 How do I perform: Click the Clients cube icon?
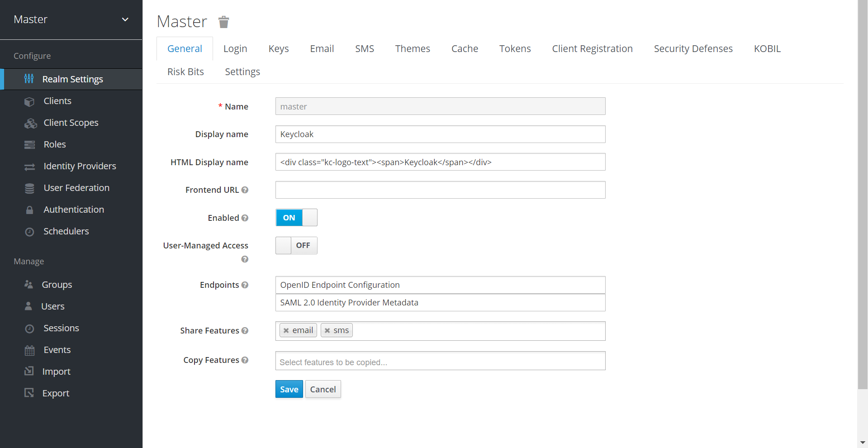click(x=29, y=101)
